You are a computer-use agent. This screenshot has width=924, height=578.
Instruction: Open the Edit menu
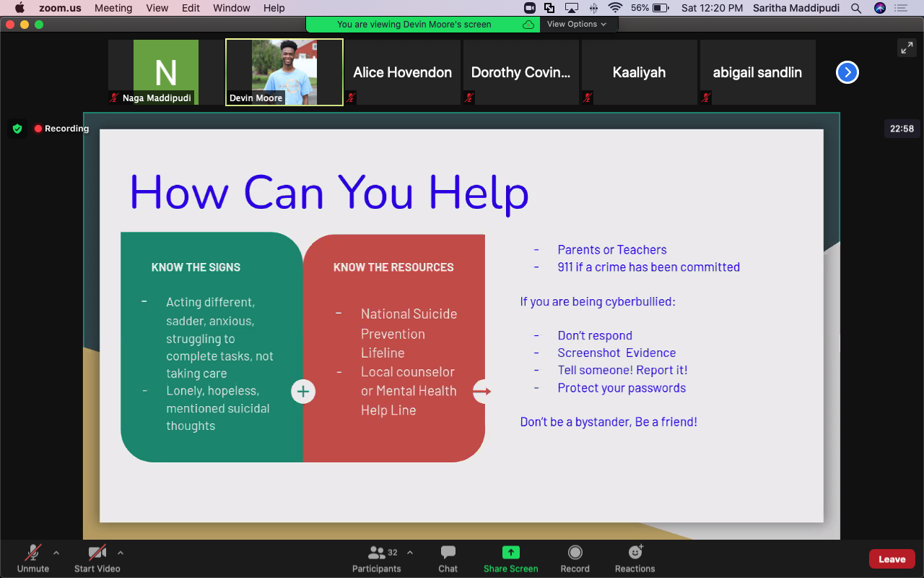pos(191,8)
